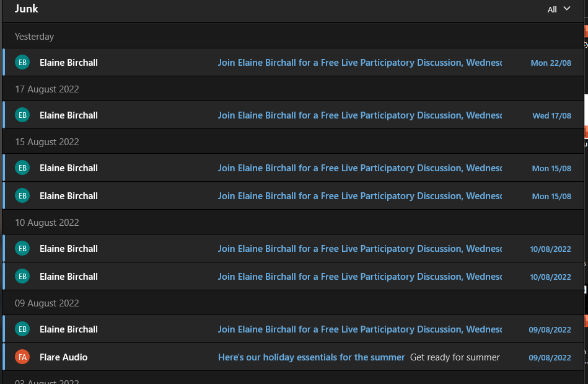Click the EB avatar on the second Mon 15/08 email
588x384 pixels.
point(22,196)
